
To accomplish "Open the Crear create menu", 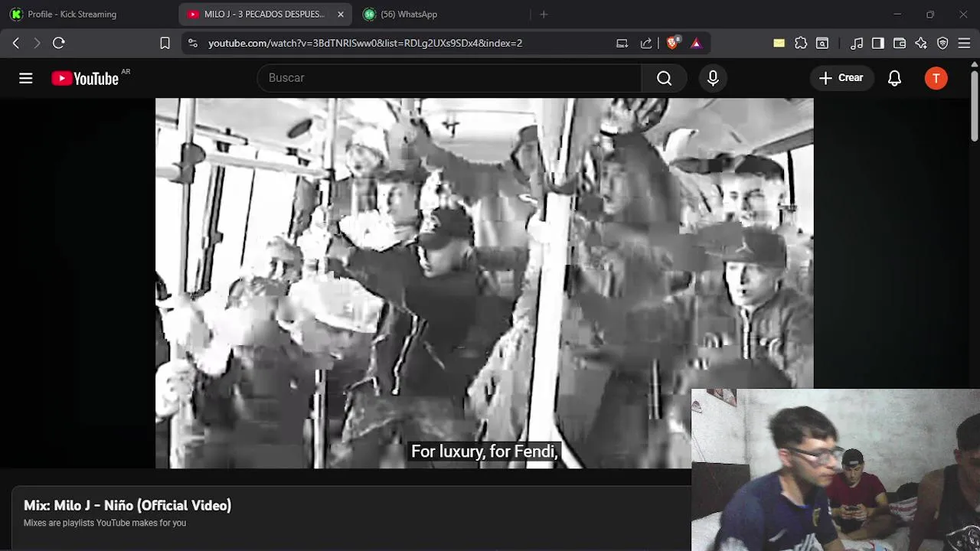I will point(841,78).
